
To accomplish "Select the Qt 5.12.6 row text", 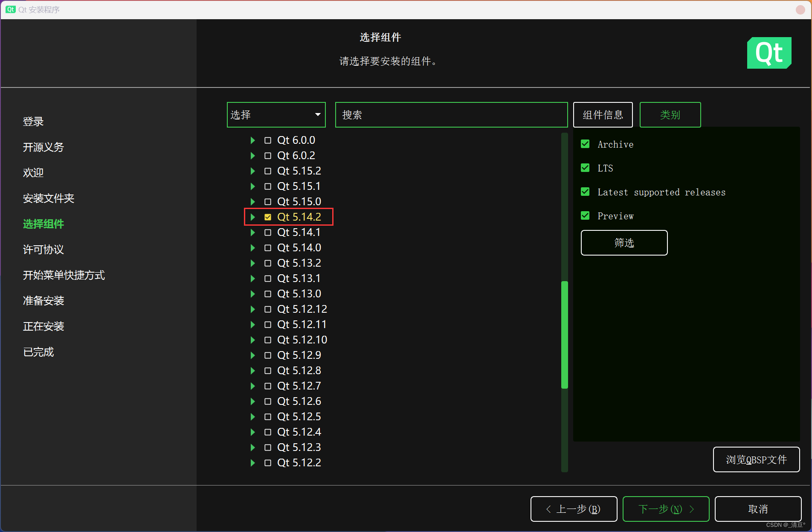I will [x=299, y=401].
